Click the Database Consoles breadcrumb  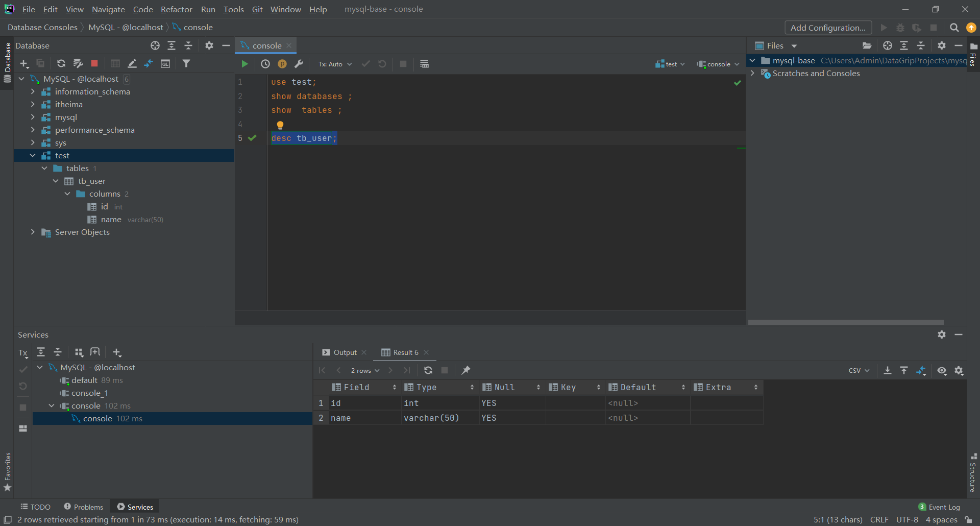pos(42,27)
